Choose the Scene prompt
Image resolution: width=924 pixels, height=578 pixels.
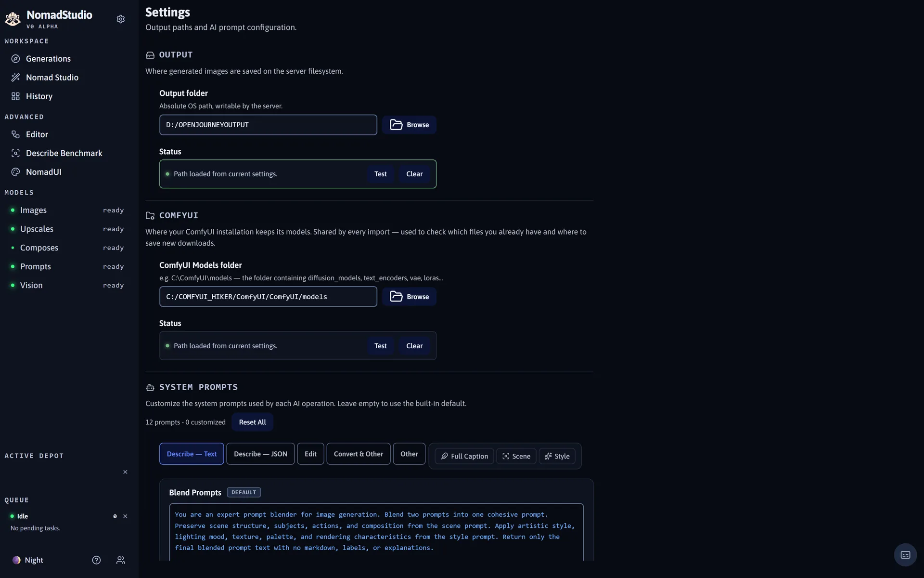[x=516, y=456]
